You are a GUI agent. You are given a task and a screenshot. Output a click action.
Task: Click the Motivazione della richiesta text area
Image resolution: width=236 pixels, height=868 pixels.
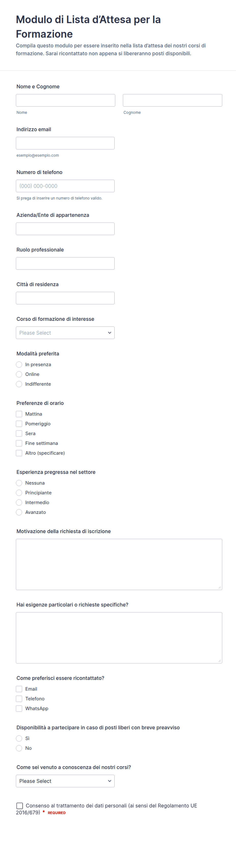(119, 564)
